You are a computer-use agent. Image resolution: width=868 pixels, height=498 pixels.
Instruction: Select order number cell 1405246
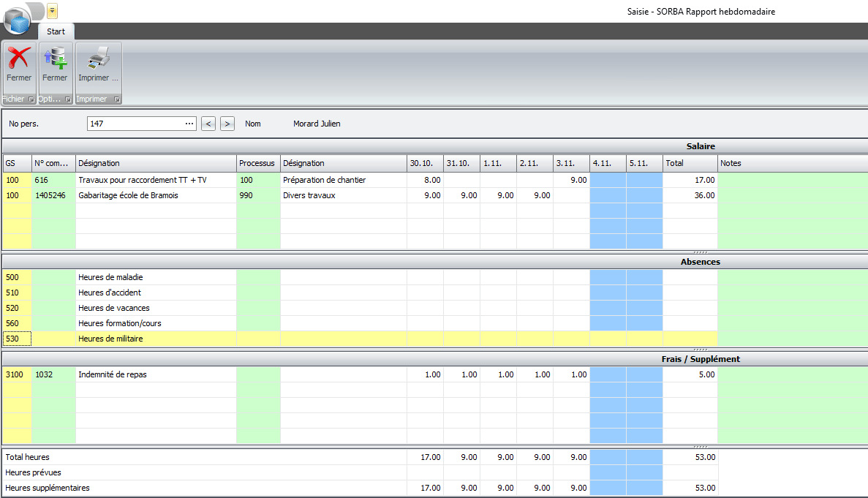click(53, 195)
